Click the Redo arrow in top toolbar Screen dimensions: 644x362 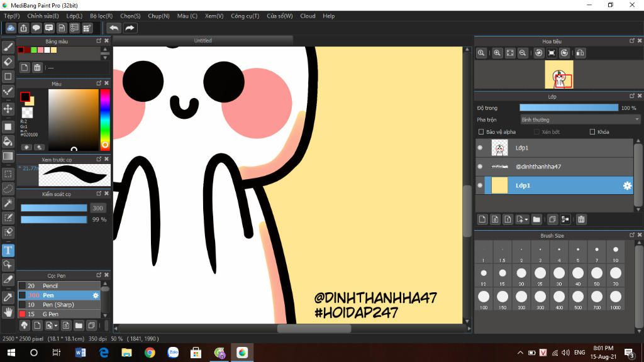130,28
